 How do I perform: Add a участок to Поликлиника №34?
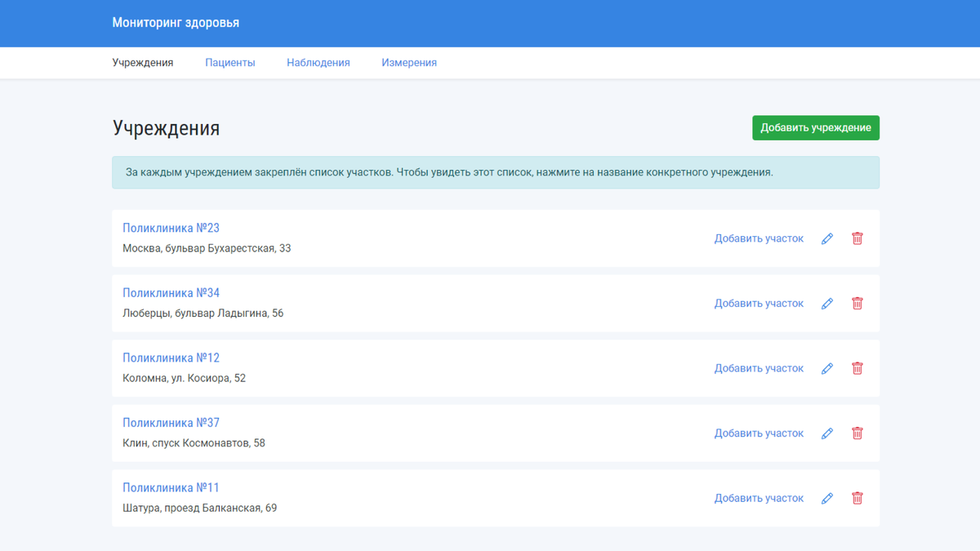(x=759, y=304)
